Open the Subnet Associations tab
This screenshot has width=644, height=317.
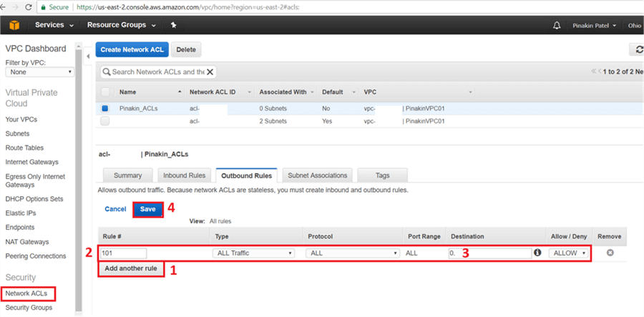pyautogui.click(x=318, y=175)
